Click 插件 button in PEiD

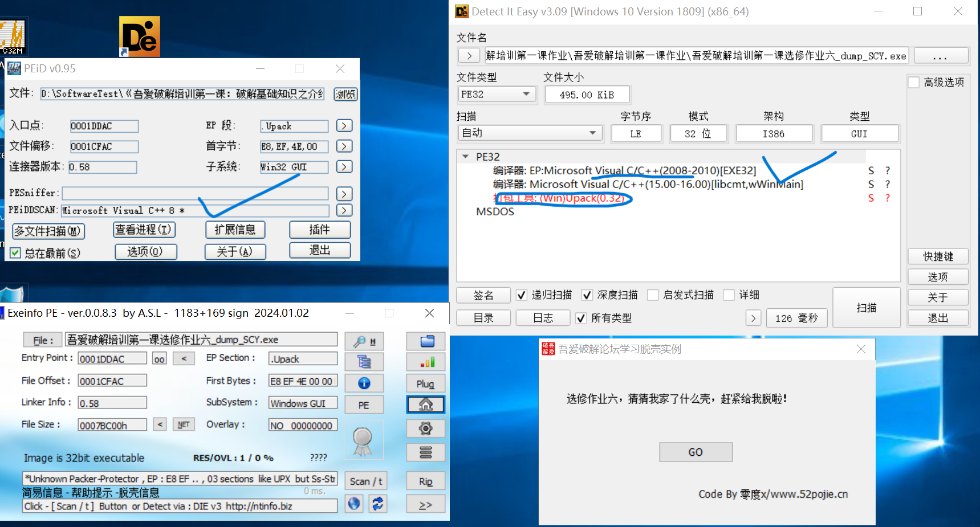point(320,230)
